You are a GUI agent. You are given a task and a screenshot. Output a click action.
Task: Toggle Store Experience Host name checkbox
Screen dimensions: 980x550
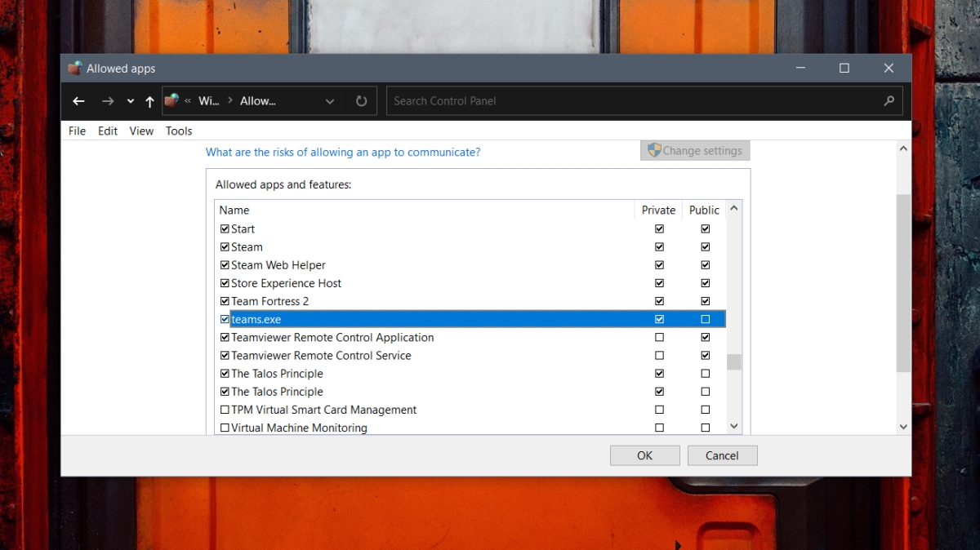coord(225,283)
